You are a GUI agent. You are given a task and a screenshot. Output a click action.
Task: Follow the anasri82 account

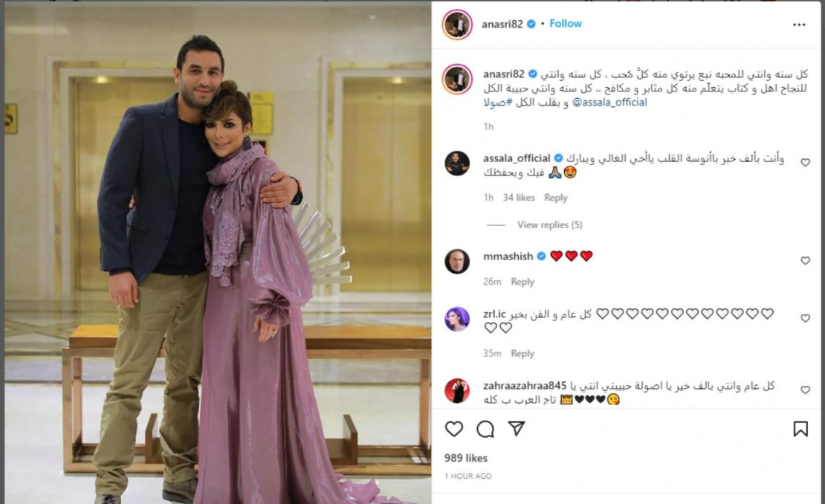click(566, 24)
